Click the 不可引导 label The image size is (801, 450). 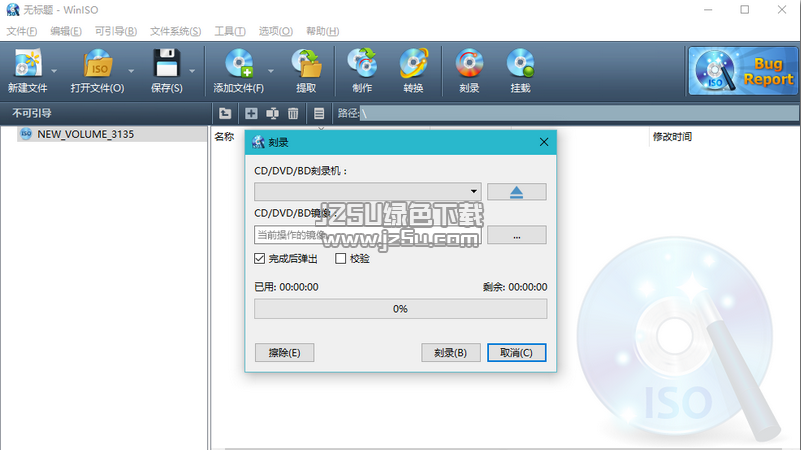click(32, 113)
